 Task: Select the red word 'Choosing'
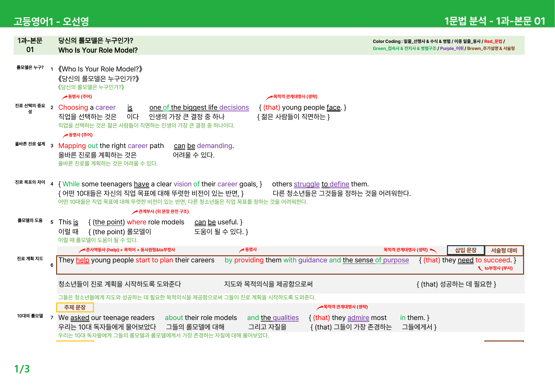pos(73,108)
